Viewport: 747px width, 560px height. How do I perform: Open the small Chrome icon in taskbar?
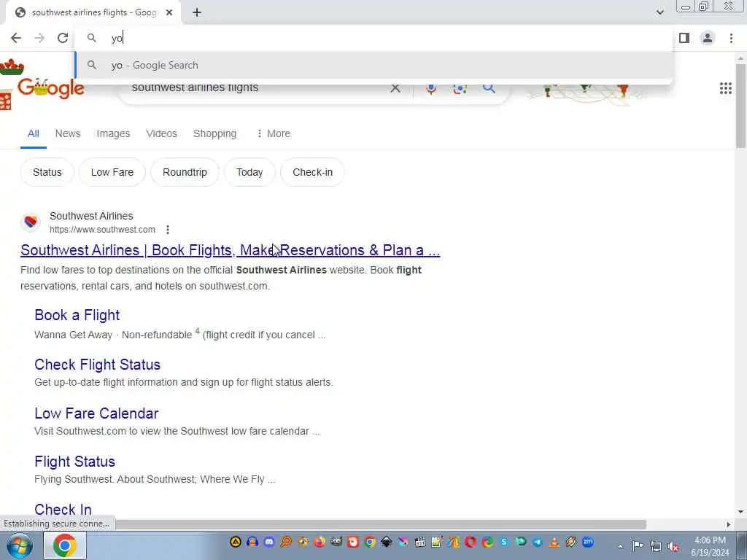370,542
